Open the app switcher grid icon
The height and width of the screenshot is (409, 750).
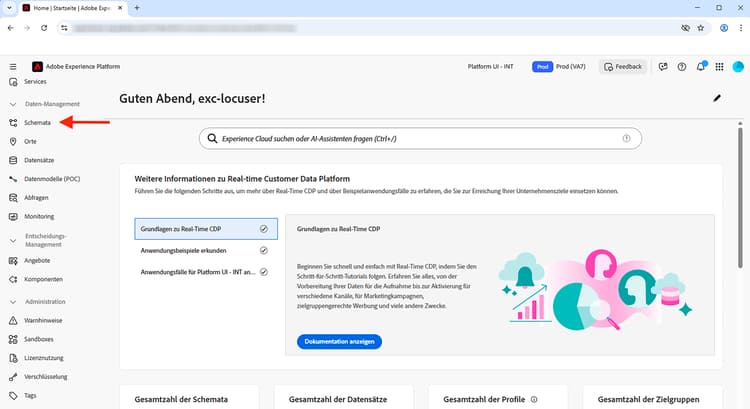click(x=719, y=66)
